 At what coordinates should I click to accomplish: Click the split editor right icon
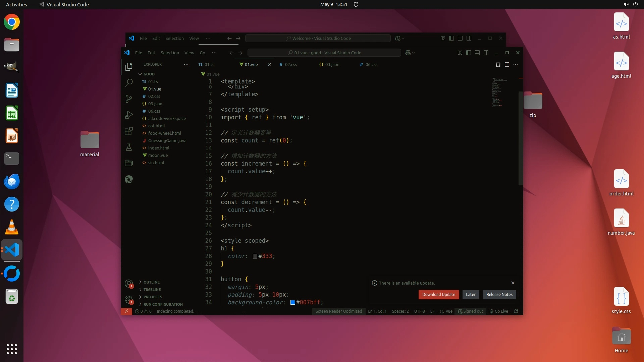(507, 65)
